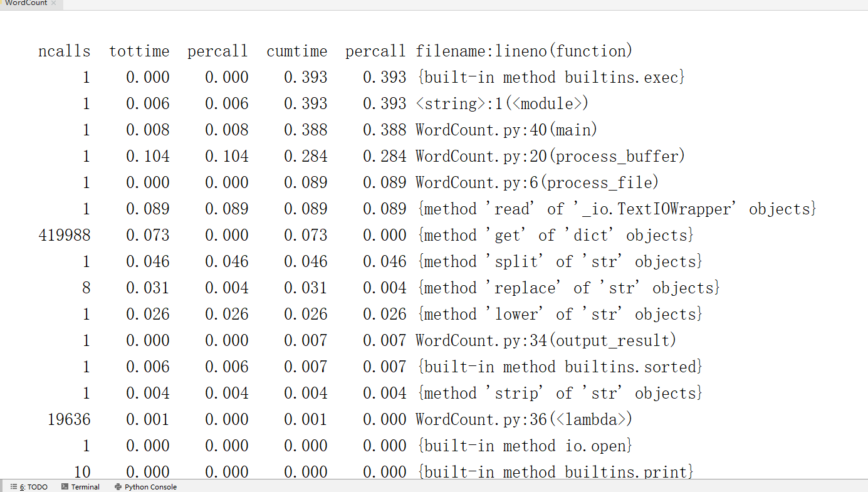The width and height of the screenshot is (868, 492).
Task: Open the Python Console label
Action: click(150, 487)
